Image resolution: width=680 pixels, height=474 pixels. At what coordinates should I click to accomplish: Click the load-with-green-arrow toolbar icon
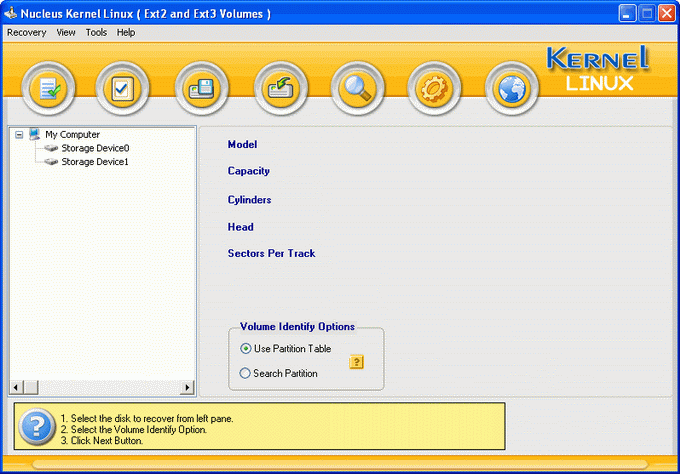[x=281, y=88]
